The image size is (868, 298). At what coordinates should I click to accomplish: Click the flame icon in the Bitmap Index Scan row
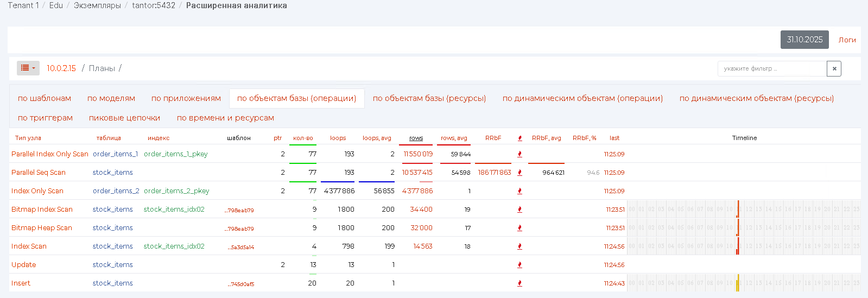(519, 210)
